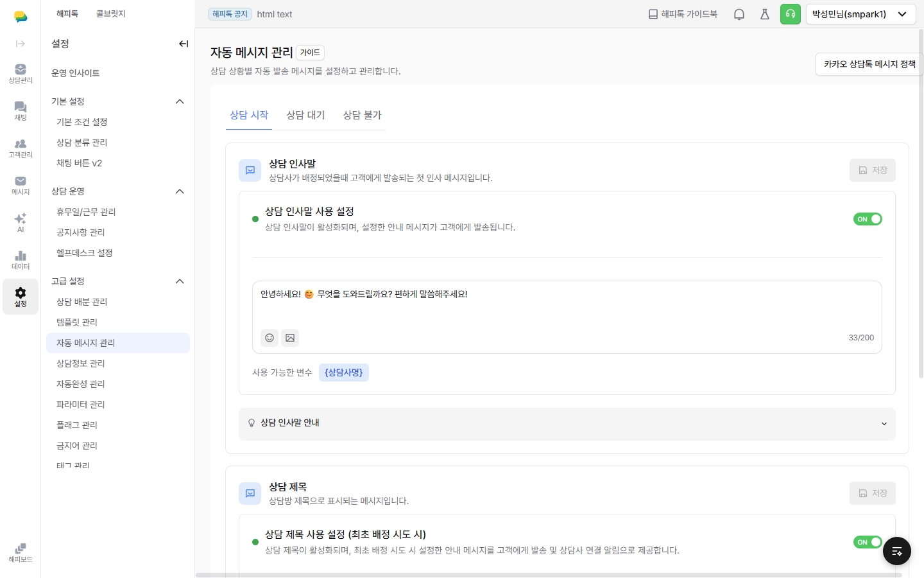
Task: Go to 자동완성 관리
Action: (x=81, y=384)
